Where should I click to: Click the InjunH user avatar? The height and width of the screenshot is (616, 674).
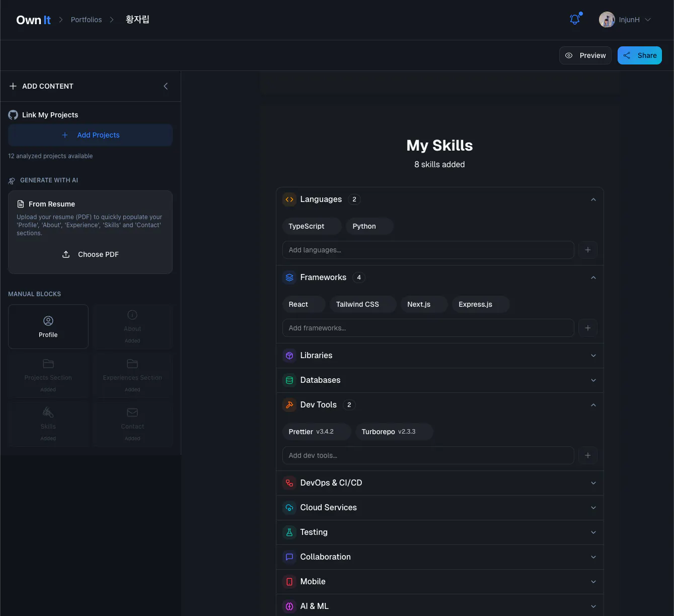pos(607,20)
